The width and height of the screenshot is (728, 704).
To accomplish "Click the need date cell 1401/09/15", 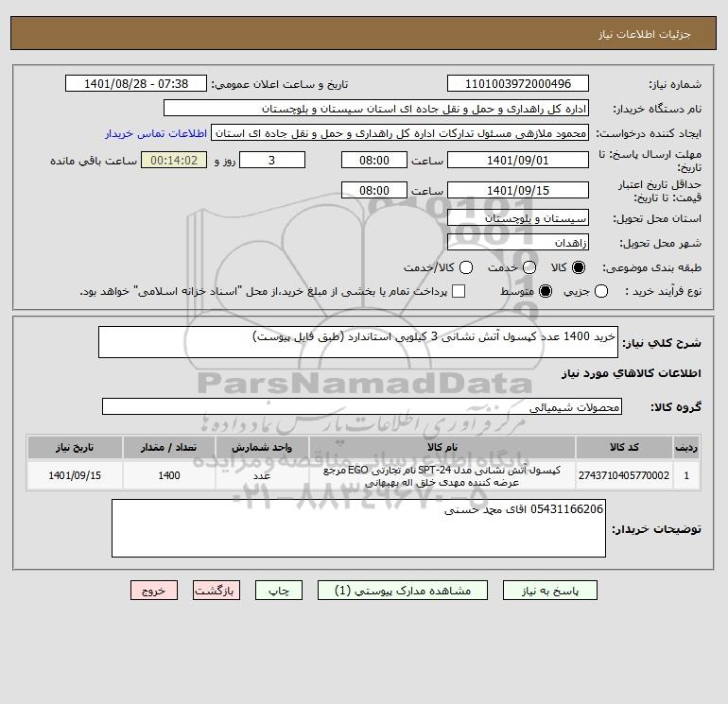I will [75, 475].
